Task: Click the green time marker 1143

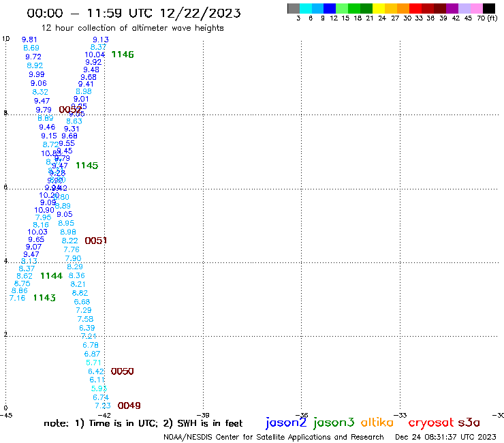Action: (x=44, y=298)
